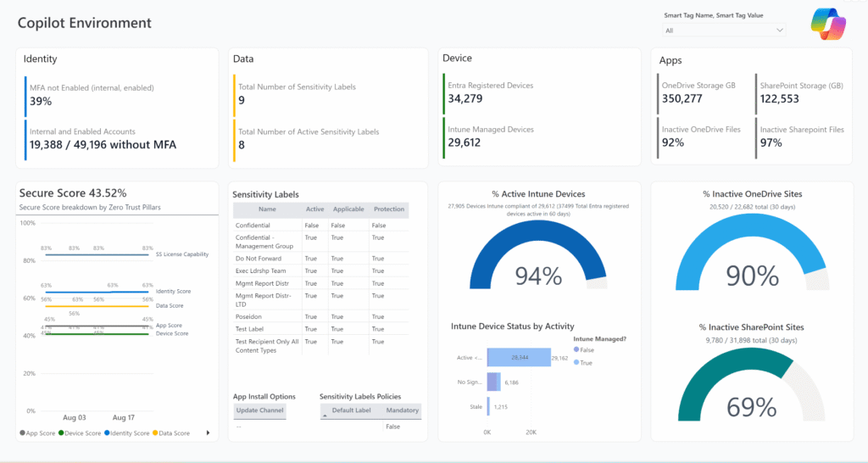Viewport: 868px width, 463px height.
Task: Sort by the Default Label column arrow
Action: (325, 411)
